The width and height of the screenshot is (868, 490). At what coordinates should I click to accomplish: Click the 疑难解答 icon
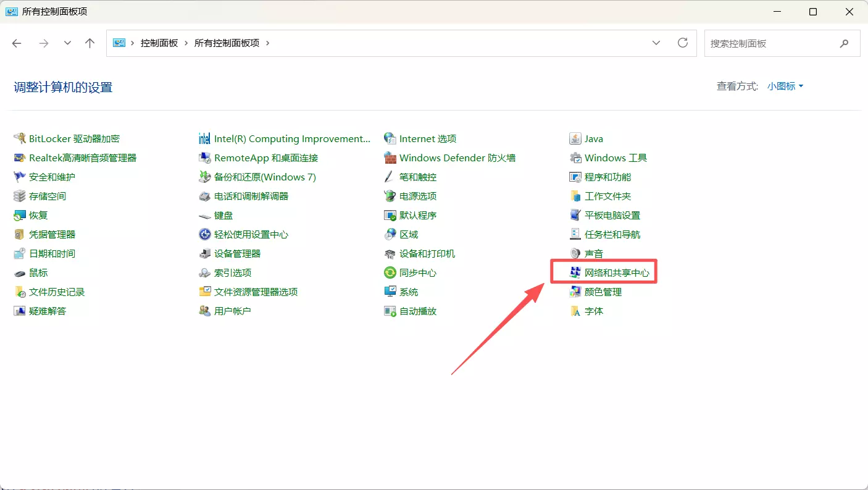coord(19,311)
